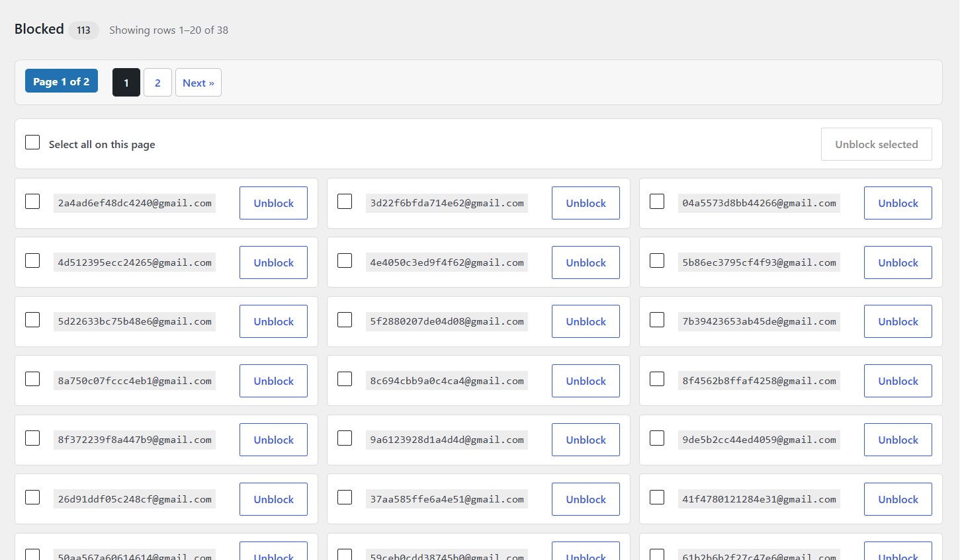960x560 pixels.
Task: Unblock 4d512395ecc24265@gmail.com
Action: click(273, 262)
